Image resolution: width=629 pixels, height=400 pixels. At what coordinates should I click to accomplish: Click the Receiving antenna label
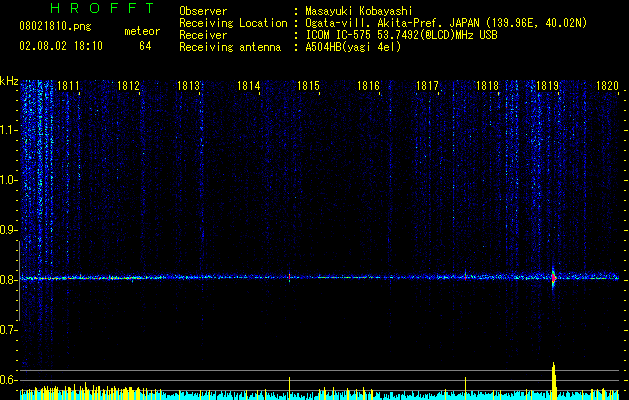pyautogui.click(x=230, y=47)
